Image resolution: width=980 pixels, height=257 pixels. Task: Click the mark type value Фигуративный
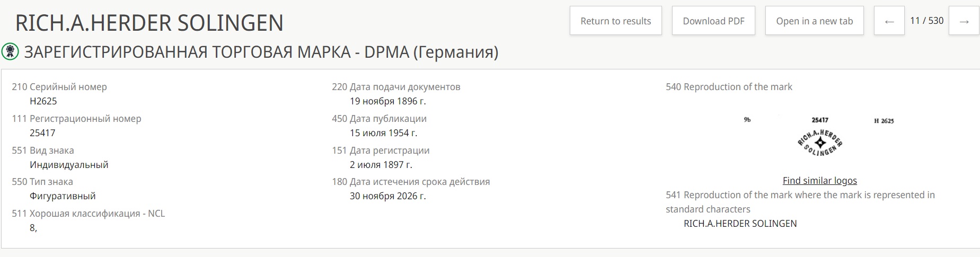click(x=63, y=196)
